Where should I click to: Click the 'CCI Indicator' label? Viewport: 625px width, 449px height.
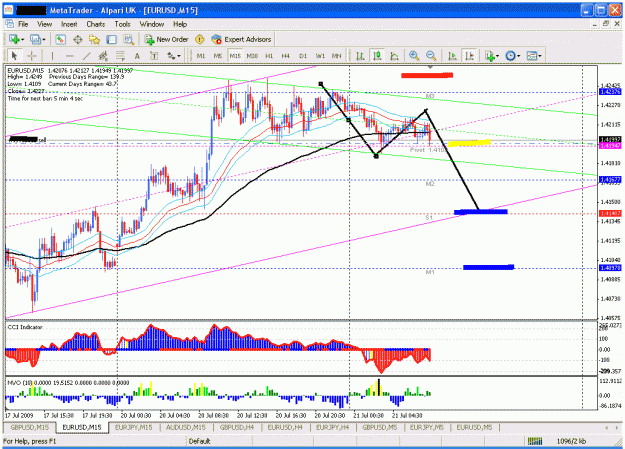click(x=25, y=327)
